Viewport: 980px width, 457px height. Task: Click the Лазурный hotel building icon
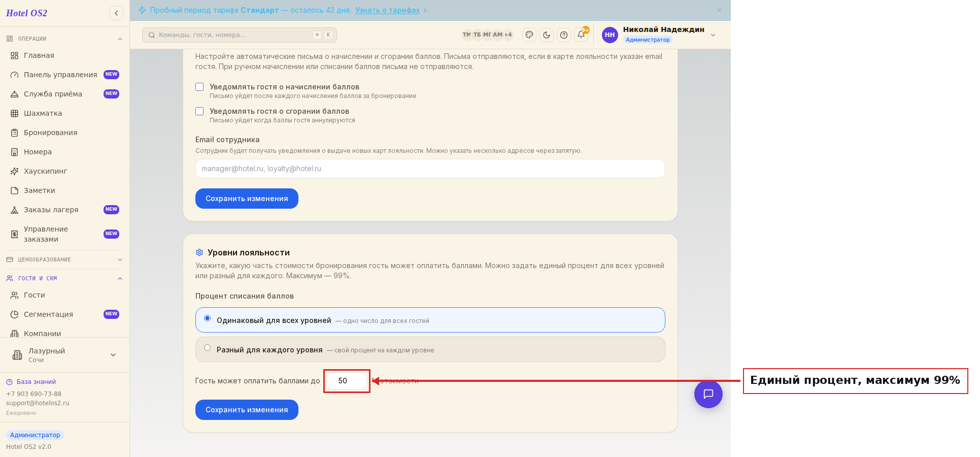(x=17, y=355)
